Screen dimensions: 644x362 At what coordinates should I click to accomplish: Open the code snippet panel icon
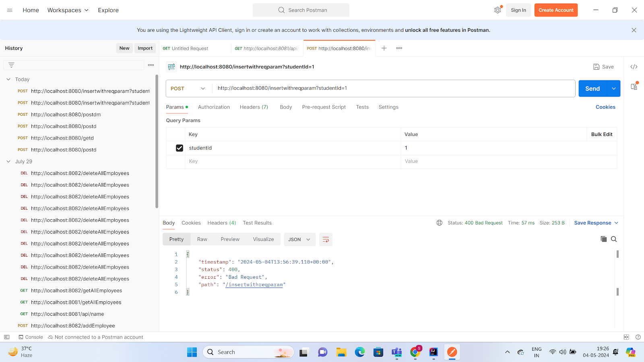[634, 67]
